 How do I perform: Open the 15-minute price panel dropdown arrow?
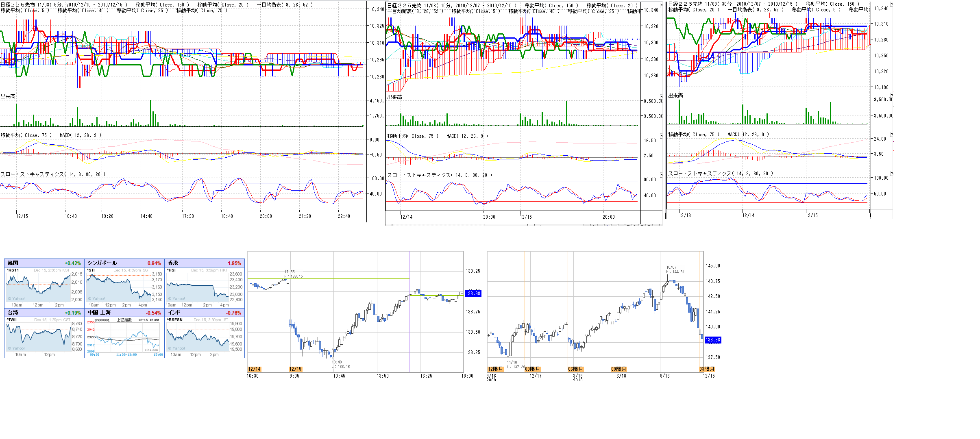661,5
